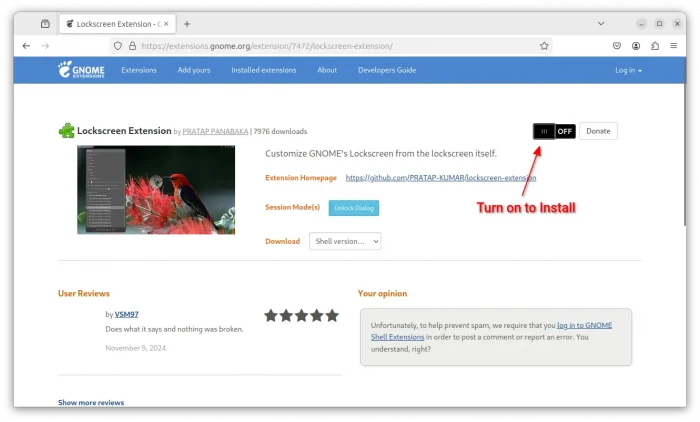The width and height of the screenshot is (700, 422).
Task: Click the browser forward arrow
Action: [x=45, y=46]
